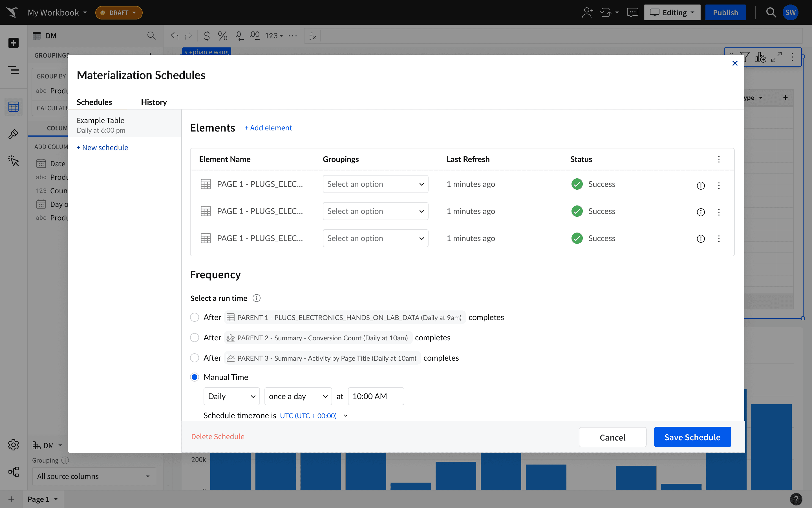Viewport: 812px width, 508px height.
Task: Click the undo arrow icon
Action: pyautogui.click(x=175, y=36)
